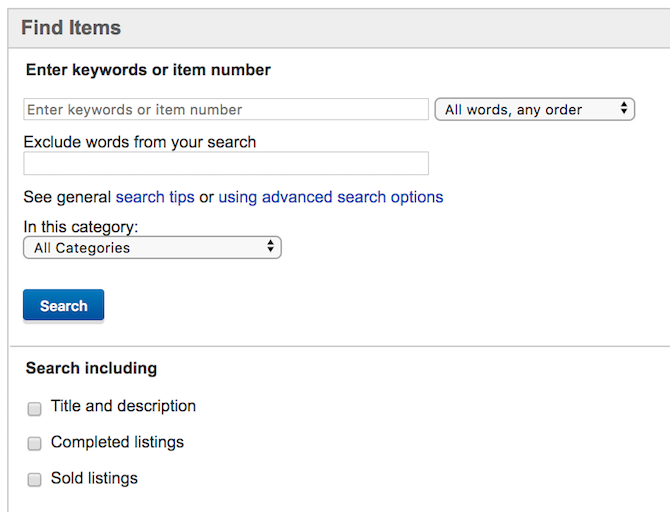Click the exclude words input box

[226, 163]
